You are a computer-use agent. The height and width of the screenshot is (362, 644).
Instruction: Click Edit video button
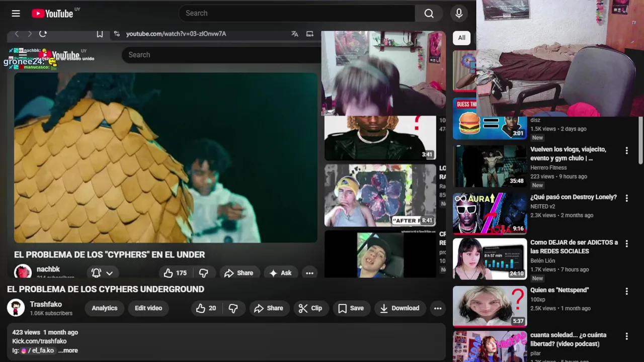coord(148,308)
